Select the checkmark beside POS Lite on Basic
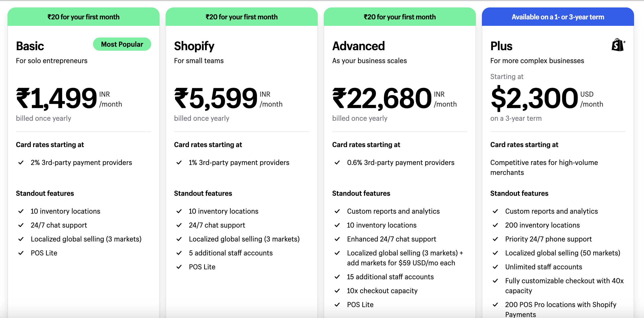 [x=21, y=253]
